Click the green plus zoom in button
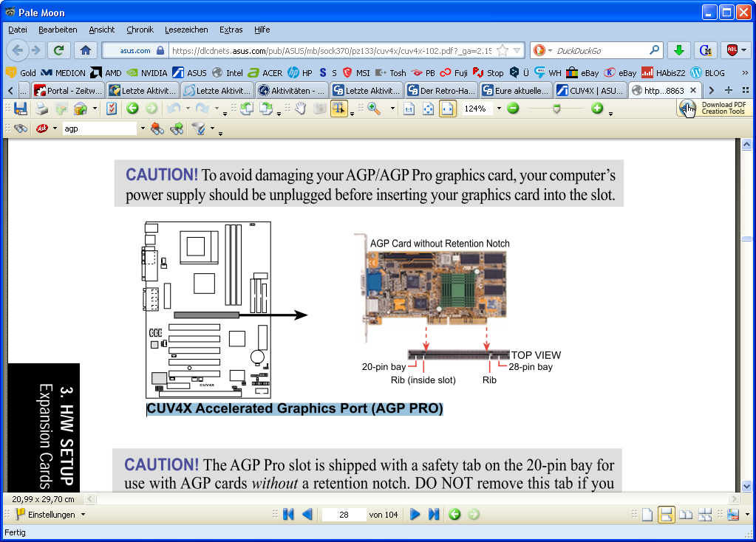756x542 pixels. click(x=597, y=109)
